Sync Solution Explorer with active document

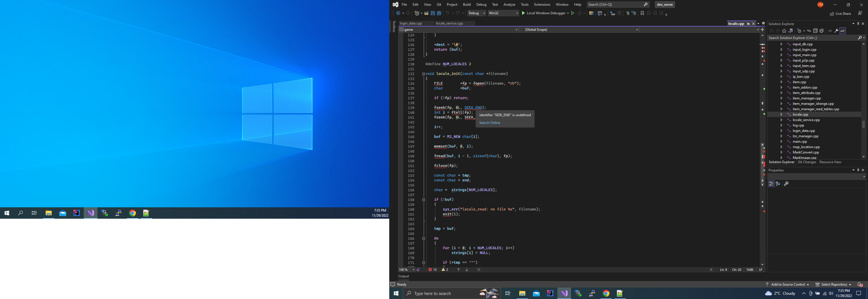(809, 31)
